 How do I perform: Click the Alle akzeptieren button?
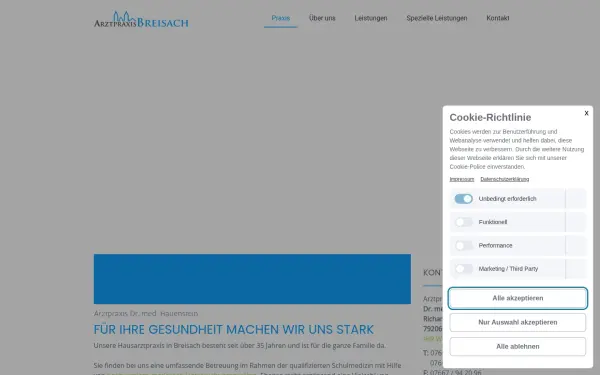tap(518, 298)
